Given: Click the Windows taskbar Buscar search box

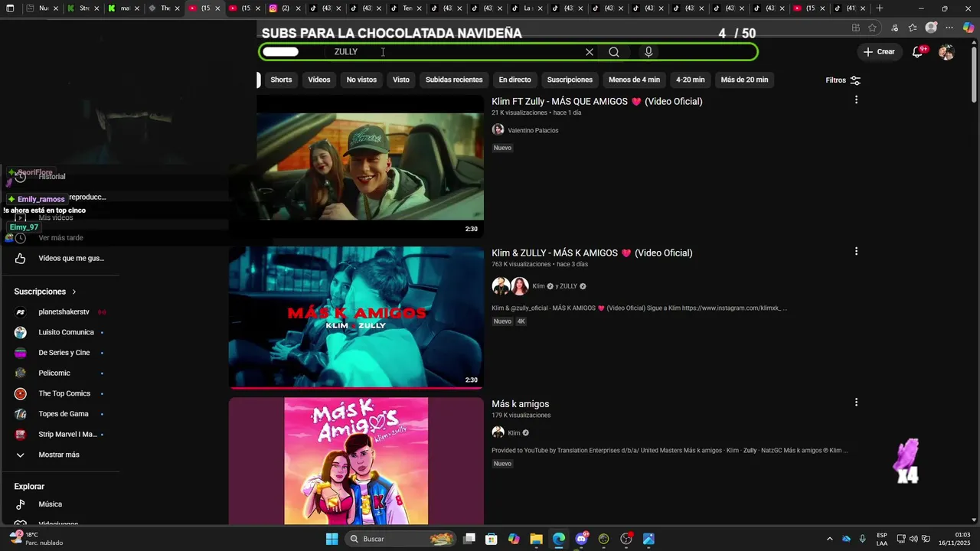Looking at the screenshot, I should pyautogui.click(x=400, y=539).
